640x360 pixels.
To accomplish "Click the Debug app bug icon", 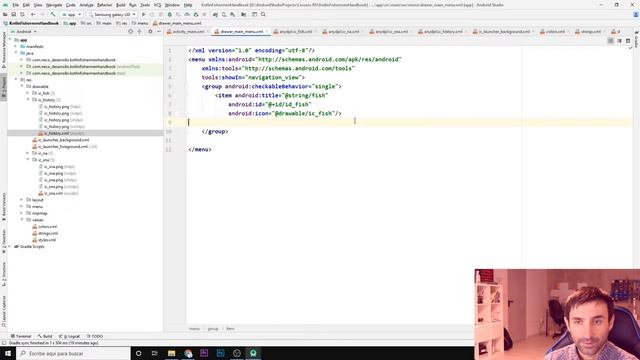I will (x=170, y=14).
